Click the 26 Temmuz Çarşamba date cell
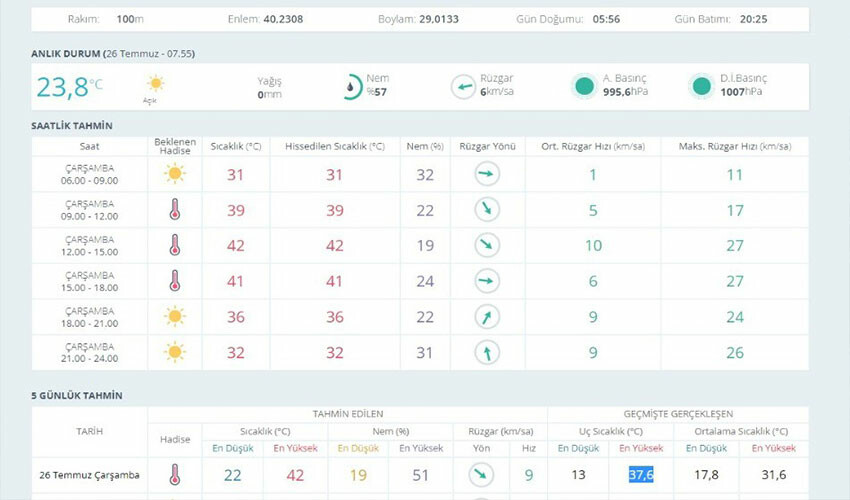This screenshot has width=850, height=500. [x=89, y=475]
